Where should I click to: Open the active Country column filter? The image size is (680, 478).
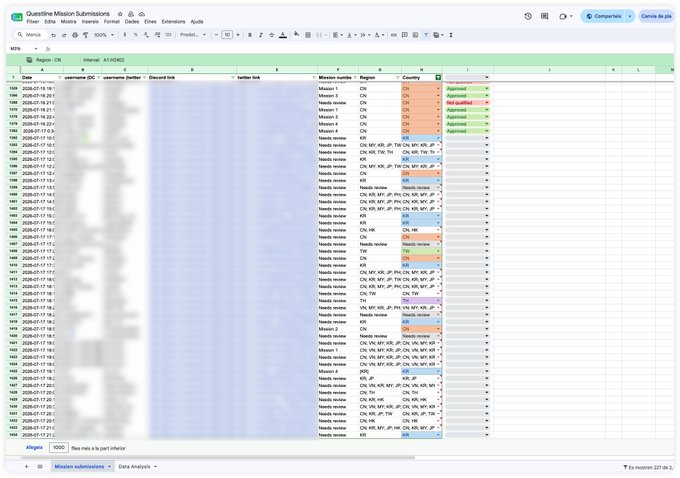point(438,78)
